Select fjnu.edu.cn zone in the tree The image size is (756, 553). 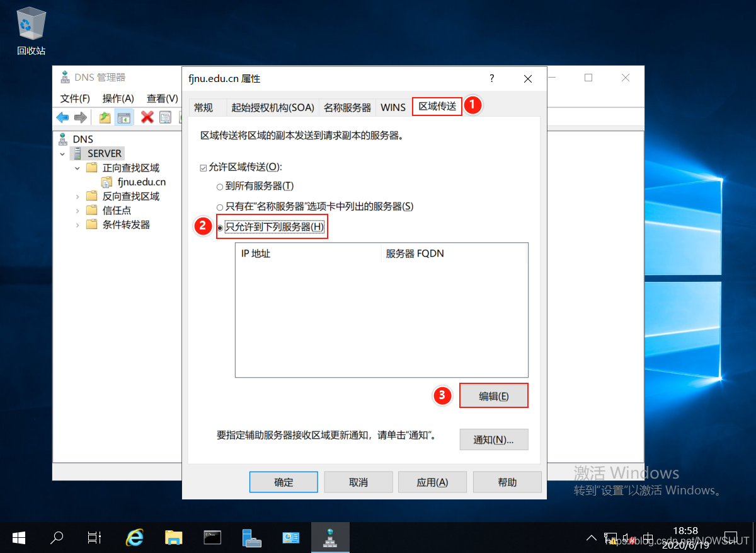141,182
